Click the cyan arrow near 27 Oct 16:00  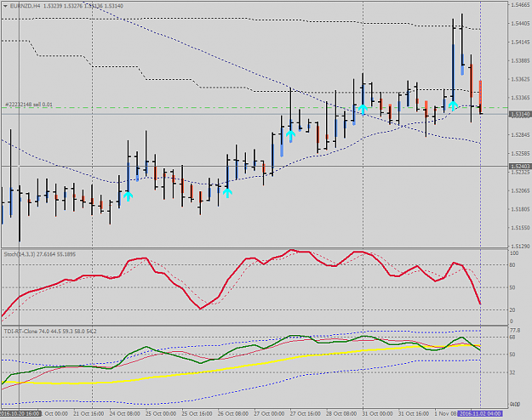[290, 135]
